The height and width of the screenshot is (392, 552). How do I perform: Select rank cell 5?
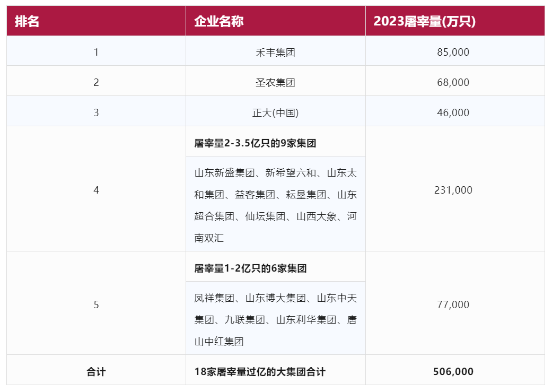(x=96, y=303)
